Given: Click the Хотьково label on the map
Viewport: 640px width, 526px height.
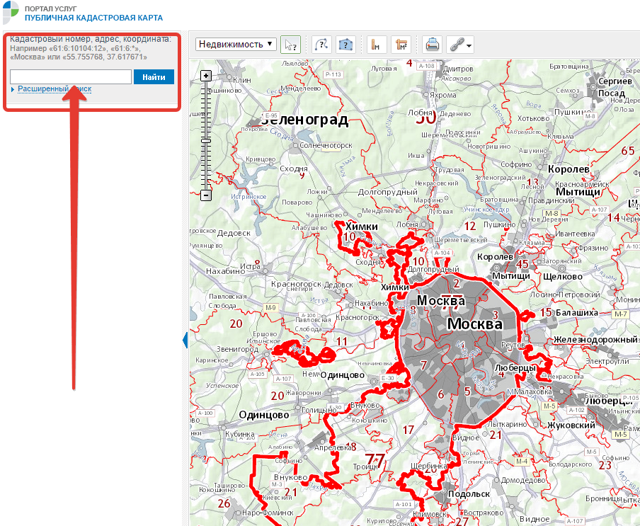Looking at the screenshot, I should point(533,118).
